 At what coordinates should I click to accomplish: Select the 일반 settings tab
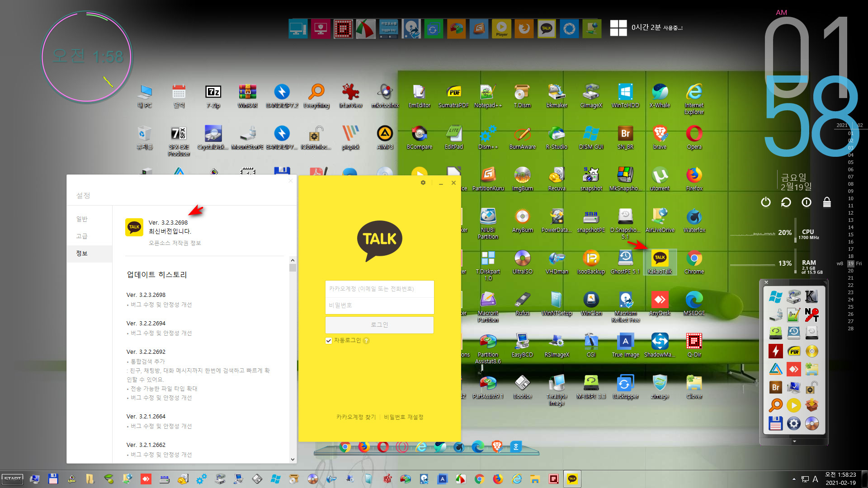(82, 219)
